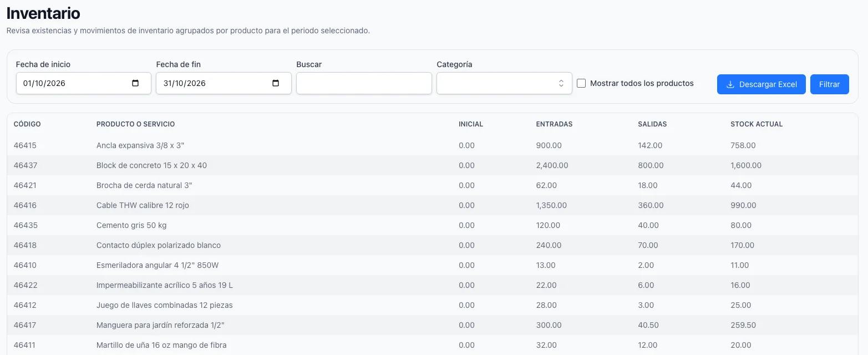Click the STOCK ACTUAL column header
The height and width of the screenshot is (355, 868).
[x=757, y=124]
